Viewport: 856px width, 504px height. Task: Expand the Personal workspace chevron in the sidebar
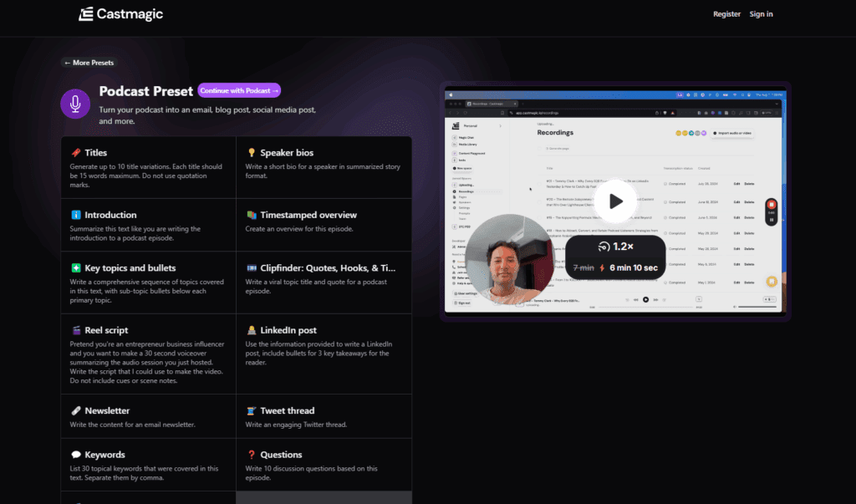pyautogui.click(x=501, y=125)
